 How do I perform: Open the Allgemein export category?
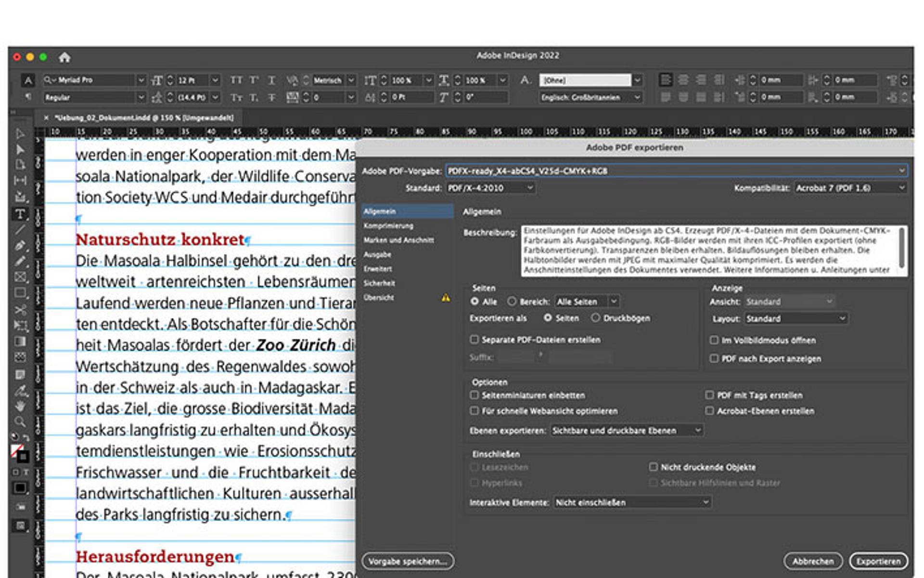click(x=407, y=211)
